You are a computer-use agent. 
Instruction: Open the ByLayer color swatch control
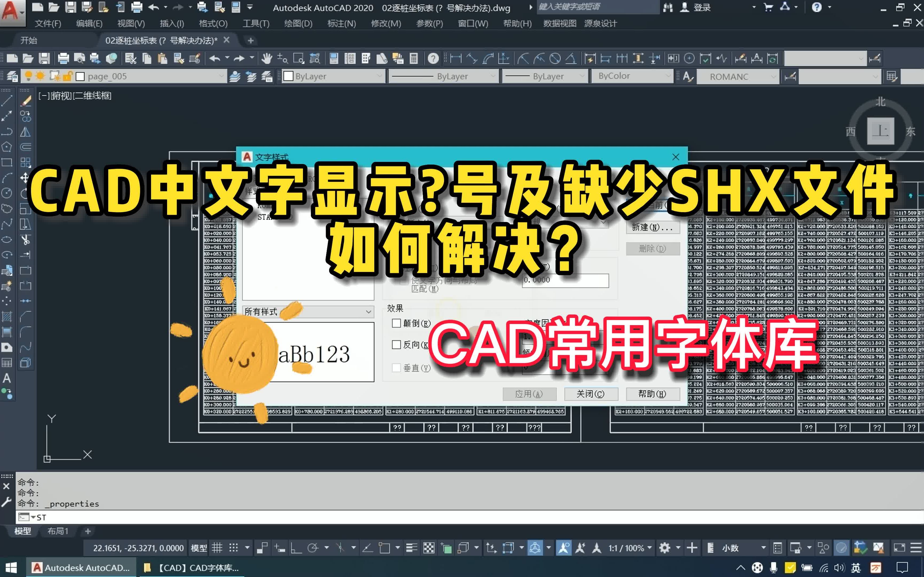click(x=332, y=76)
